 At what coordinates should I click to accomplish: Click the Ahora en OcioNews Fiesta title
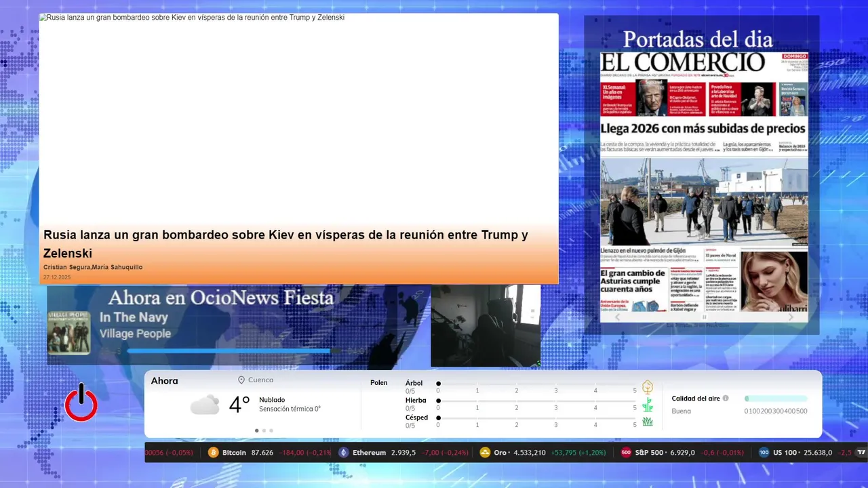221,298
